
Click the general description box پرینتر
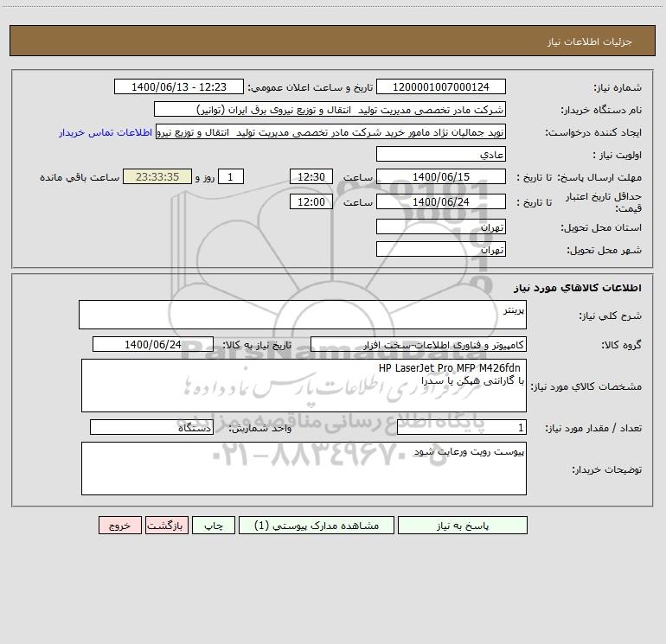point(303,315)
